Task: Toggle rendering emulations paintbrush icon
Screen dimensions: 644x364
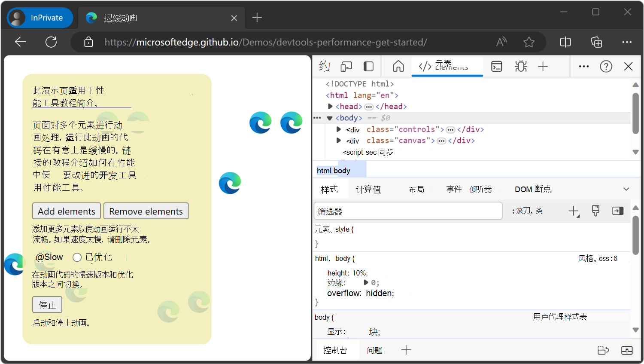Action: 595,211
